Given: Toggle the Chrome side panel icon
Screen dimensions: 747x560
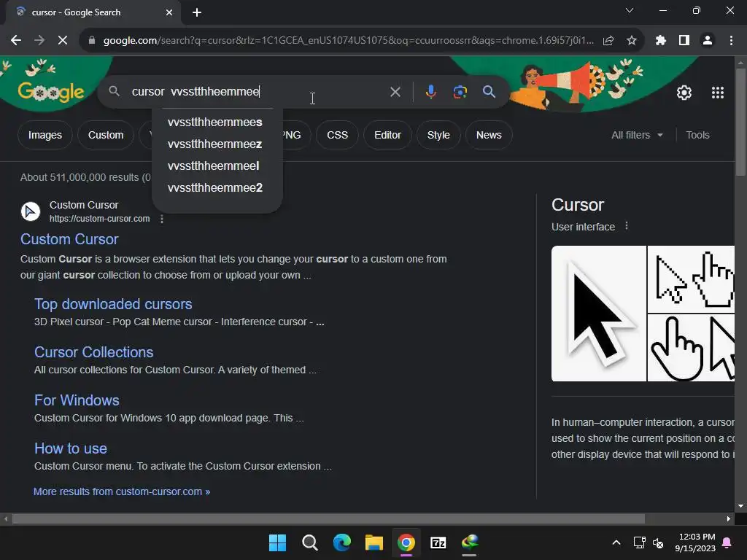Looking at the screenshot, I should (684, 41).
